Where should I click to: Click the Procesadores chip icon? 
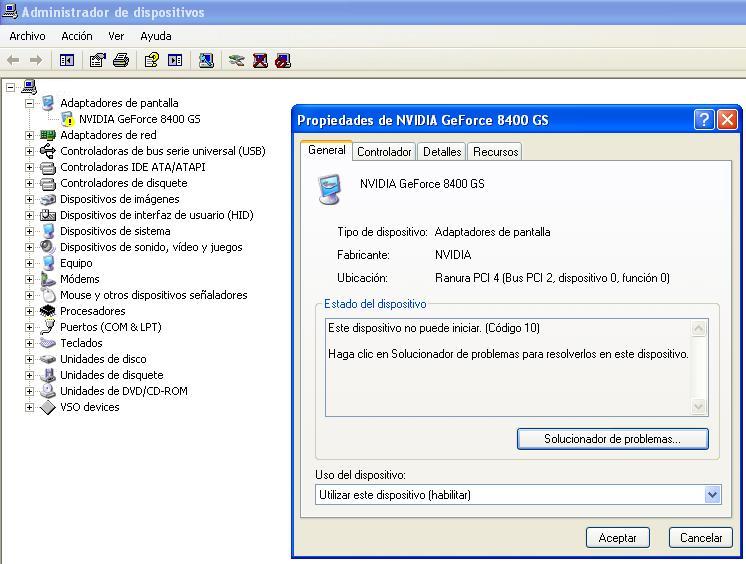click(x=48, y=311)
